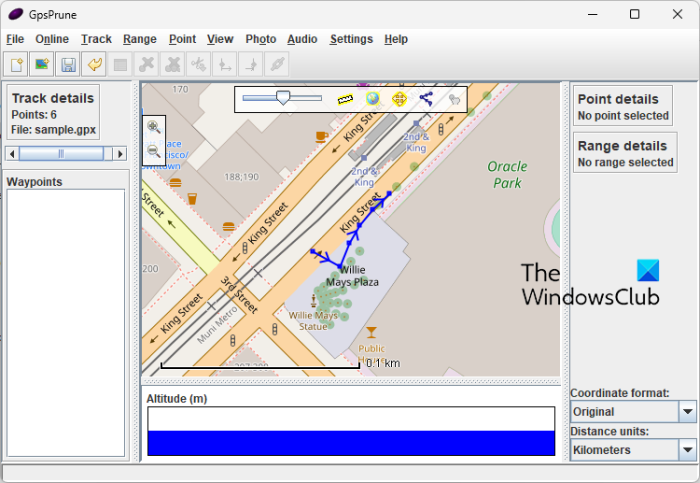Open the Coordinate format dropdown
Viewport: 700px width, 483px height.
(x=687, y=412)
